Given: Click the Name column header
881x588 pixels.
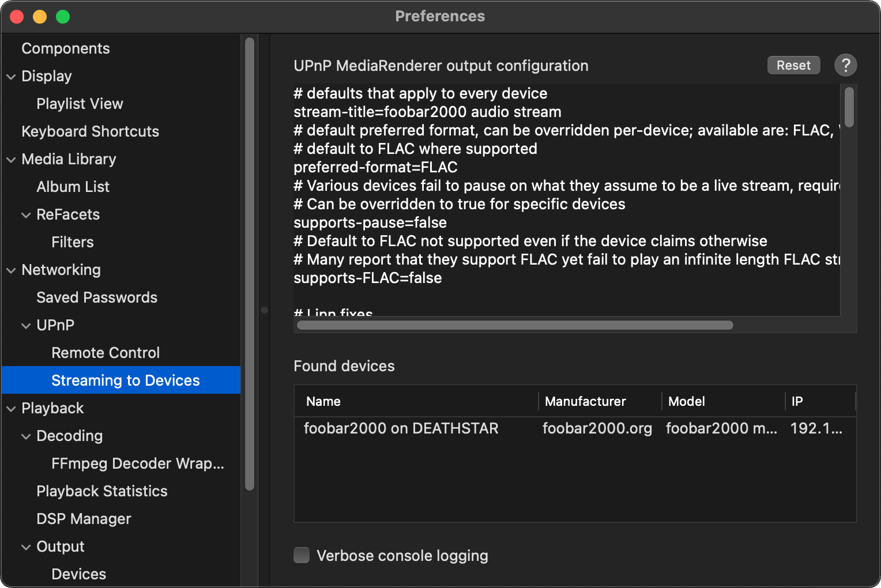Looking at the screenshot, I should click(323, 401).
